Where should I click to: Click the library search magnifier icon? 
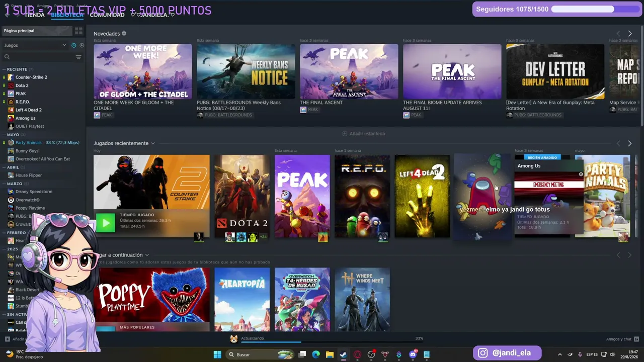pyautogui.click(x=7, y=57)
